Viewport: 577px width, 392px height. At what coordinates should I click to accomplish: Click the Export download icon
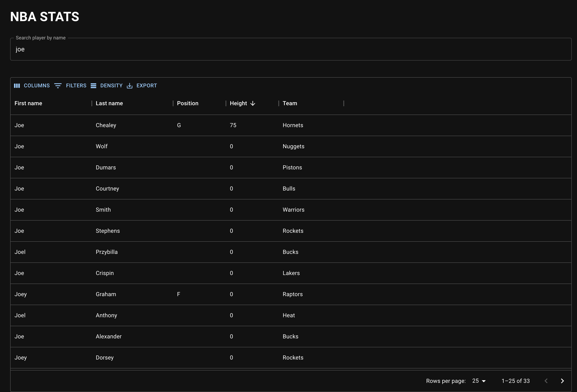coord(130,85)
